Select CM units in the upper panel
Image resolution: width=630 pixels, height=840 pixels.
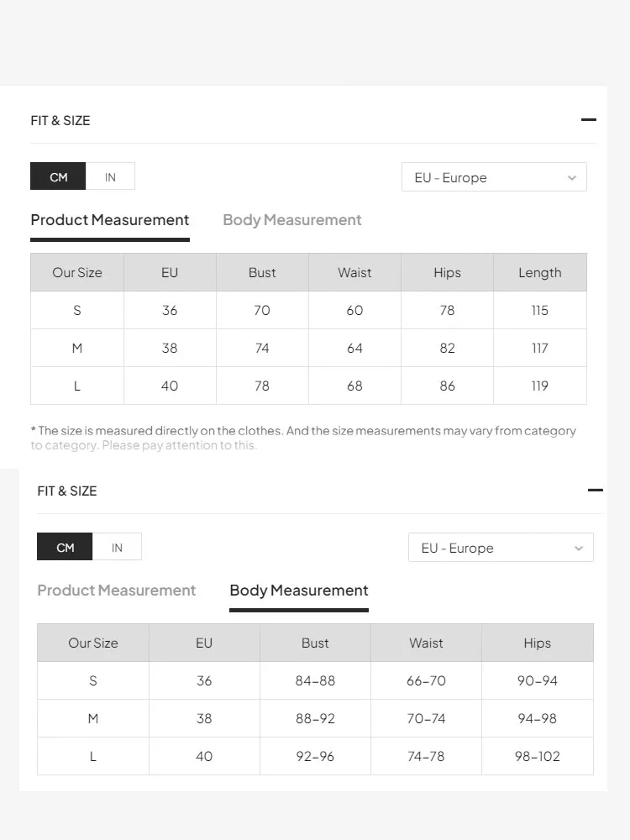[59, 176]
